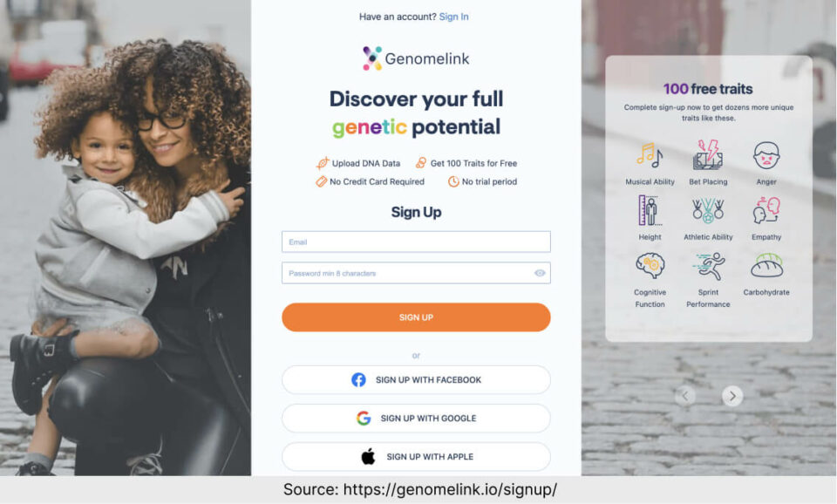
Task: Go to next traits carousel slide
Action: [732, 396]
